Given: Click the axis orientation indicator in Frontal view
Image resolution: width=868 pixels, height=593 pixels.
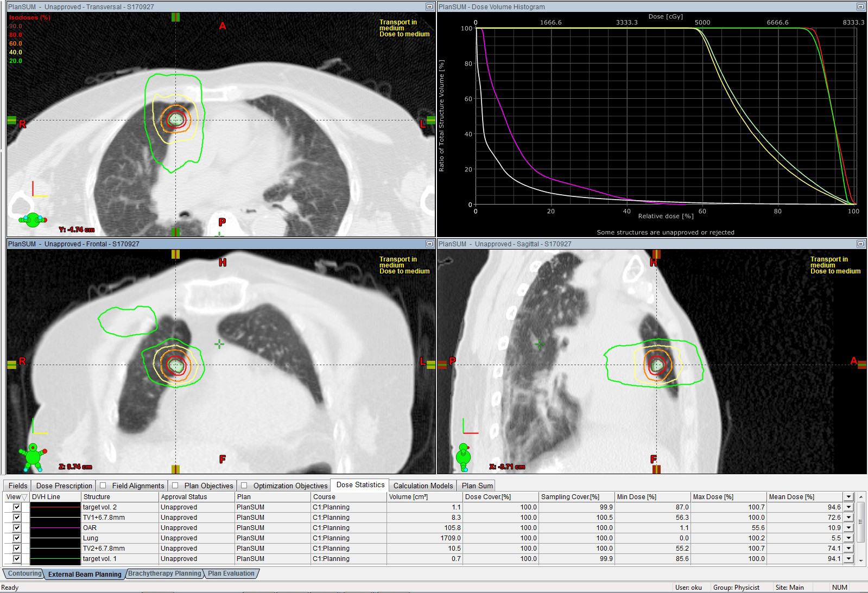Looking at the screenshot, I should click(40, 426).
